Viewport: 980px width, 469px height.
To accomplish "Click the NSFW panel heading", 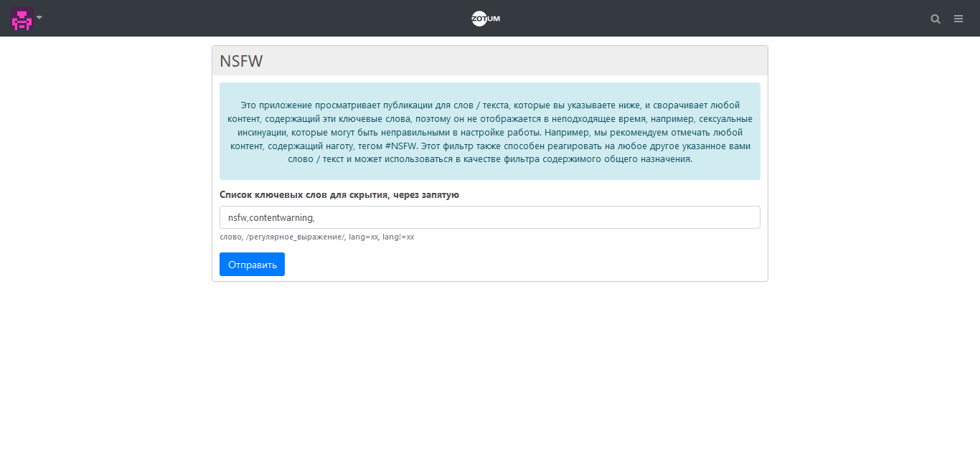I will tap(241, 61).
